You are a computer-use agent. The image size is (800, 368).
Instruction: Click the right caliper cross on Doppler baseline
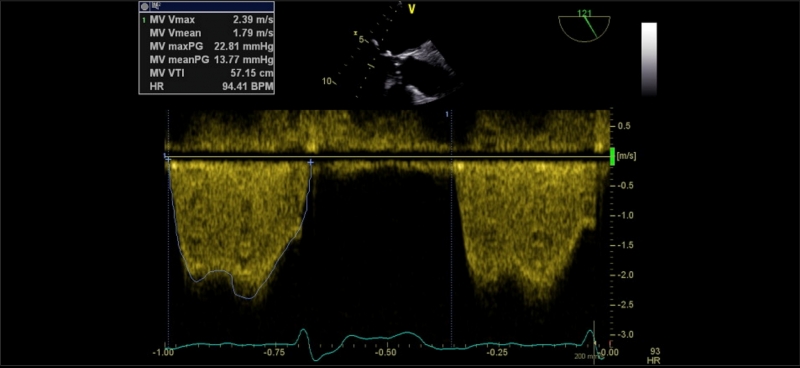click(x=310, y=162)
